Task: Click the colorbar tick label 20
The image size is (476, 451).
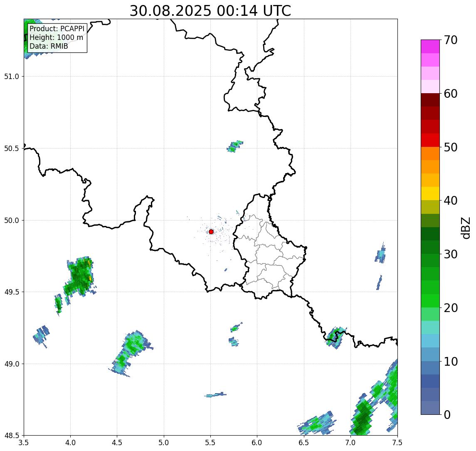Action: pyautogui.click(x=450, y=307)
